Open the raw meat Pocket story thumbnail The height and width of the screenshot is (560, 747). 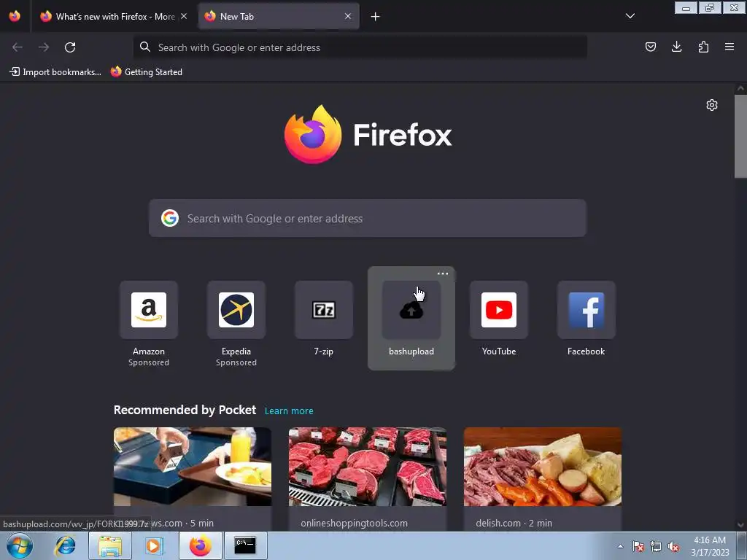(368, 467)
